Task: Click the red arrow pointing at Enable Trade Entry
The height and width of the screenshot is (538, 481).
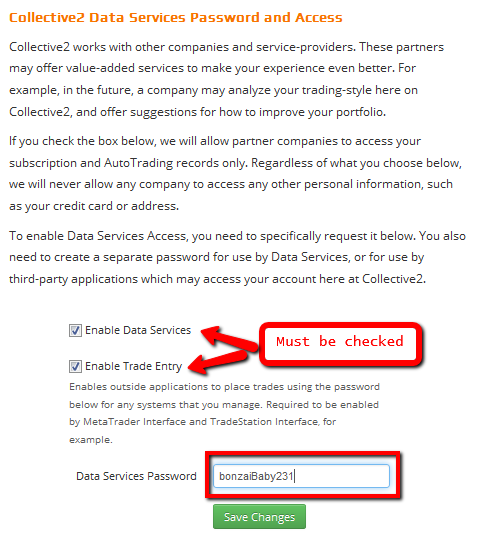Action: (218, 362)
